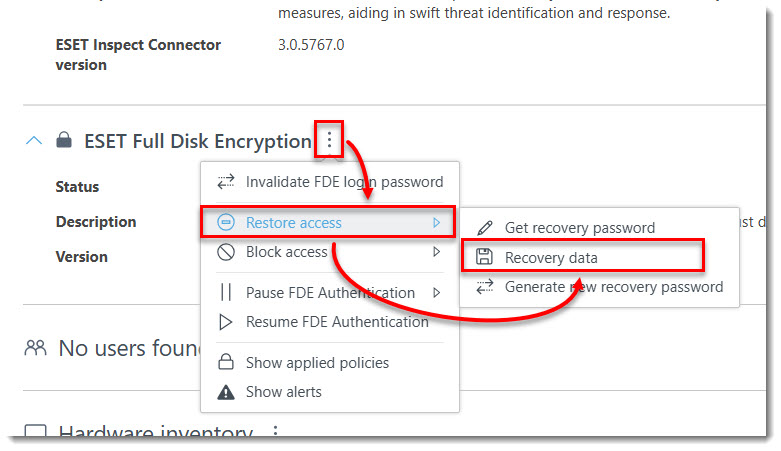The image size is (781, 451).
Task: Click the padlock icon for Show applied policies
Action: (226, 362)
